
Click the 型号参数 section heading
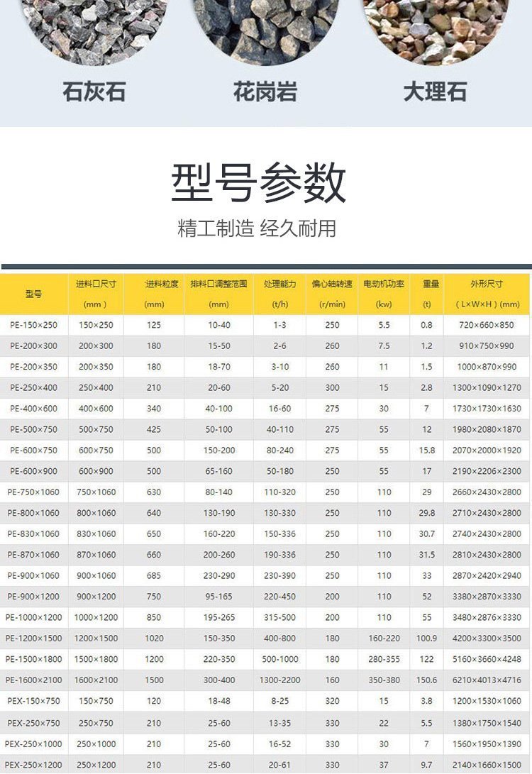pos(258,182)
